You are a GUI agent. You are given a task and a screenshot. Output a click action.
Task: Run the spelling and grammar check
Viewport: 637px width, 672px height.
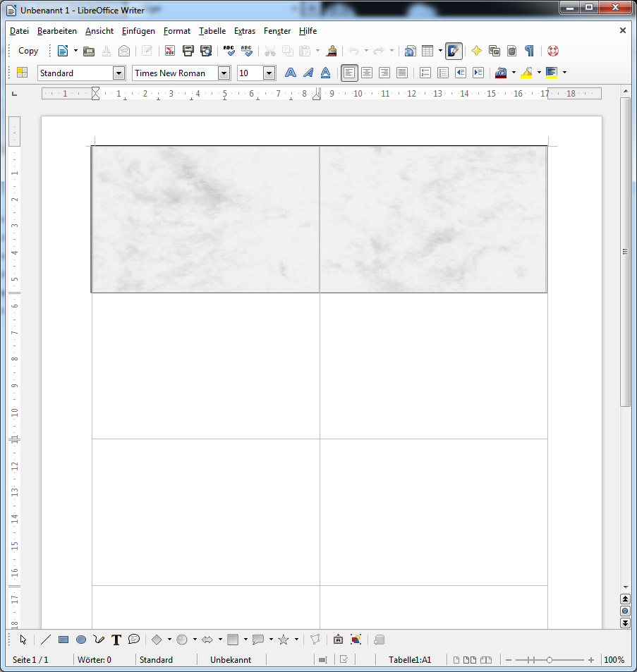[x=229, y=51]
